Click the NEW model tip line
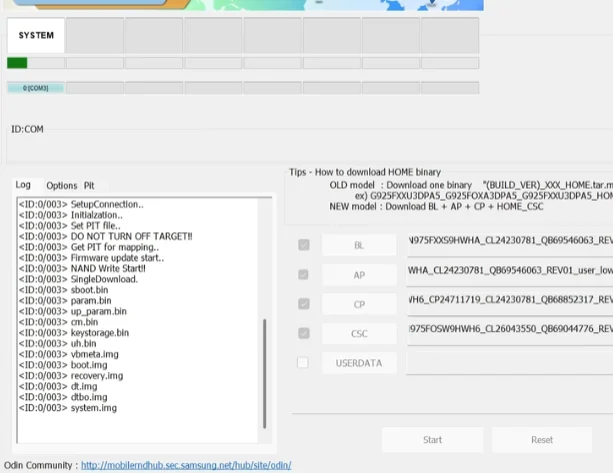The height and width of the screenshot is (473, 613). (x=436, y=206)
